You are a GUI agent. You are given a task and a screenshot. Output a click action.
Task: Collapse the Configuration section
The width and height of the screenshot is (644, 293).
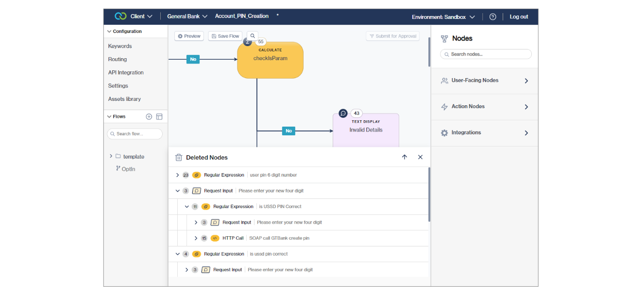(109, 31)
